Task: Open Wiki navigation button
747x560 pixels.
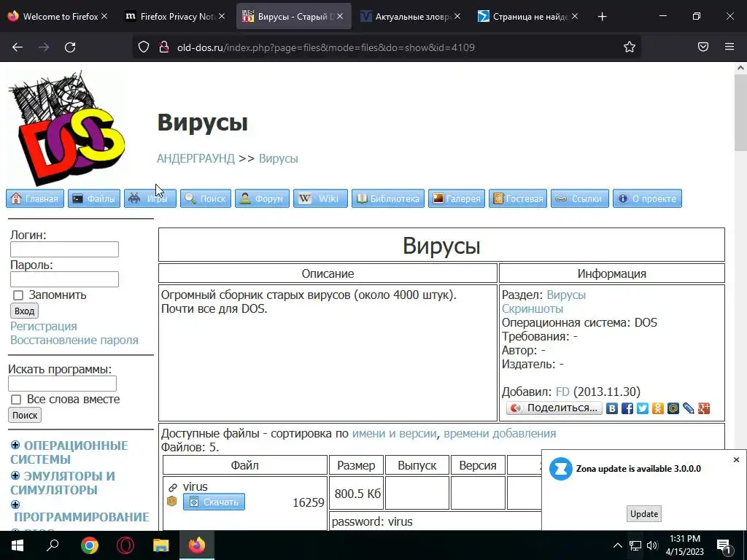Action: click(x=320, y=198)
